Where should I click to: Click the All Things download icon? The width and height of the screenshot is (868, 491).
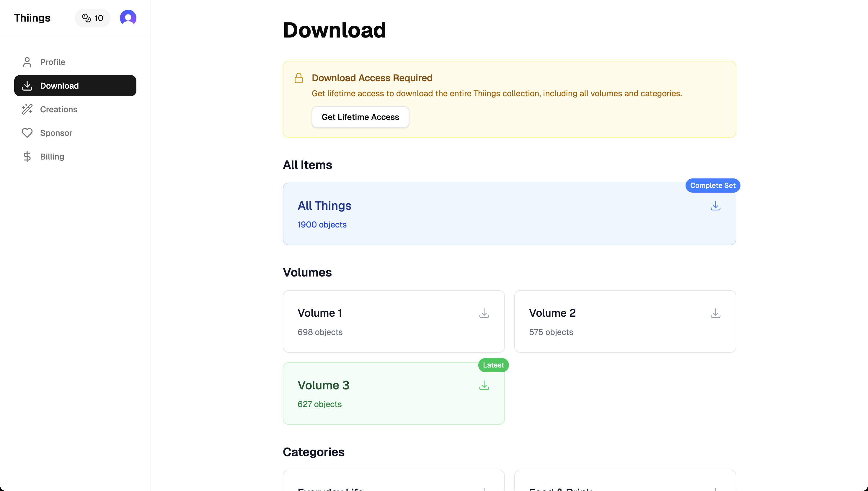pos(715,206)
